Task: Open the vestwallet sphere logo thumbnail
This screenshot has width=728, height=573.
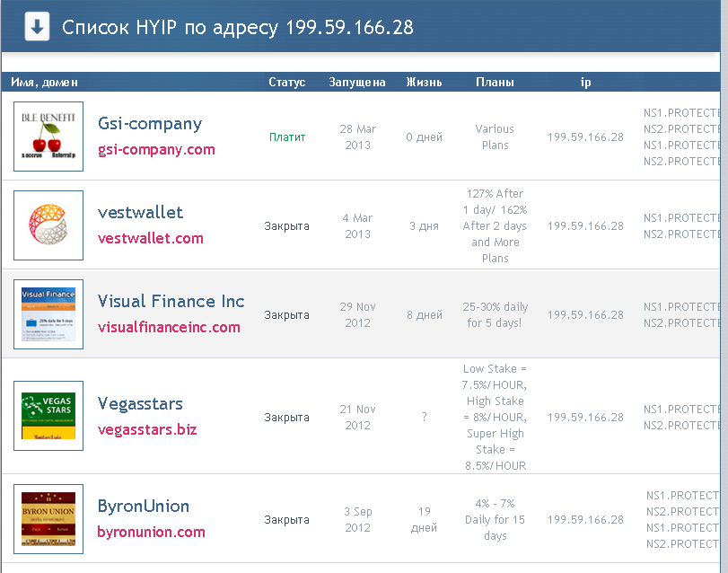Action: click(48, 225)
